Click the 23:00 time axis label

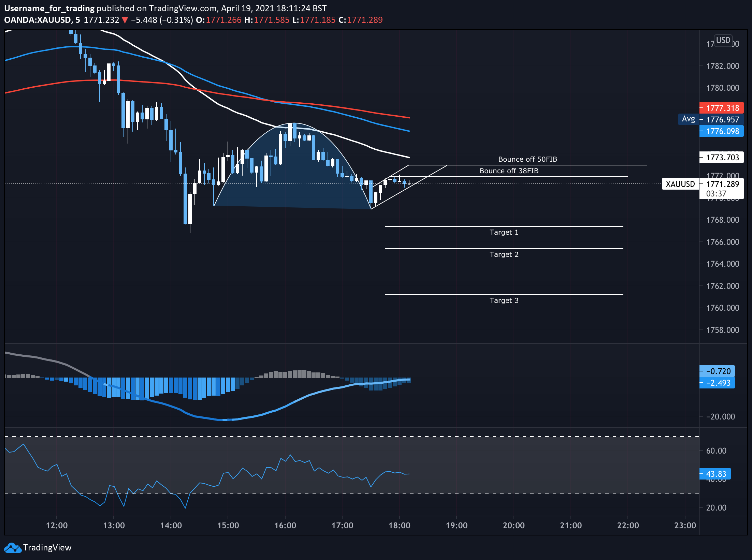click(x=685, y=525)
